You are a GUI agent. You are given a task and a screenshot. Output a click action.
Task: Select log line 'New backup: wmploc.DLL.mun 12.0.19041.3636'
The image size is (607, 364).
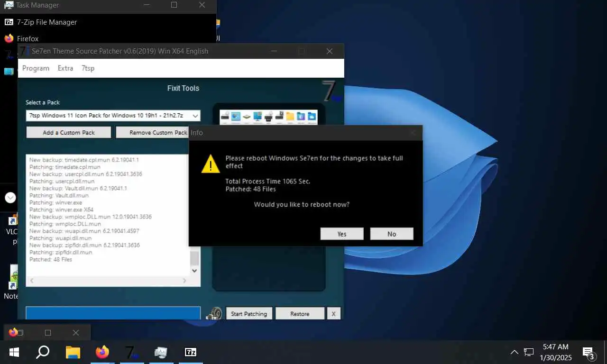(90, 217)
